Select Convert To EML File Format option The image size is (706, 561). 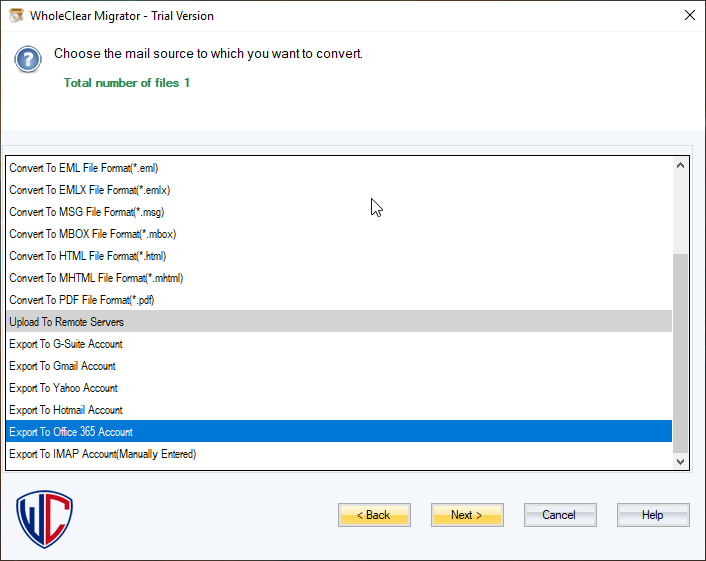84,168
